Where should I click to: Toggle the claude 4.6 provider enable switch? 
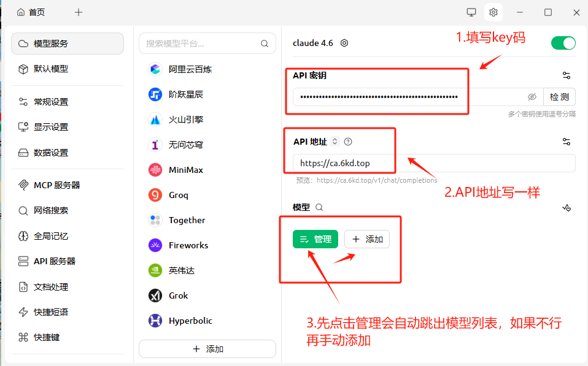click(x=563, y=43)
